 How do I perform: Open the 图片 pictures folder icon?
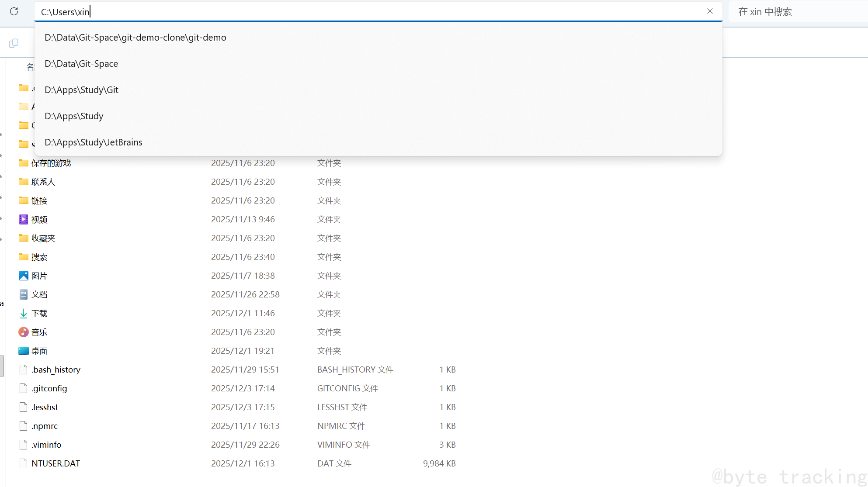coord(24,276)
